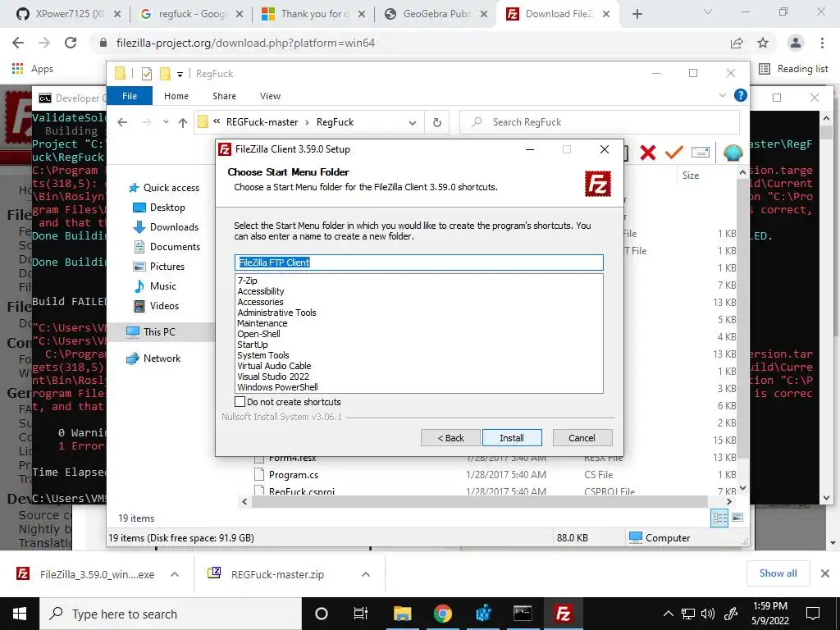Open the Windows Start menu
840x630 pixels.
tap(20, 614)
